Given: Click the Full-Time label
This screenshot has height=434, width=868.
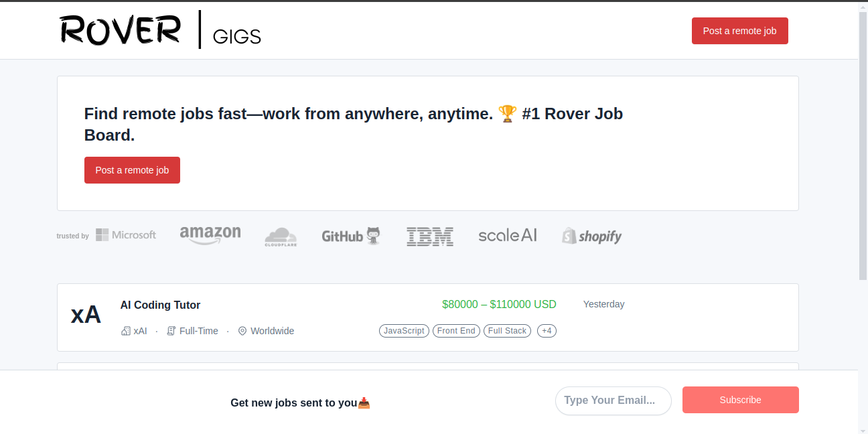Looking at the screenshot, I should (199, 331).
